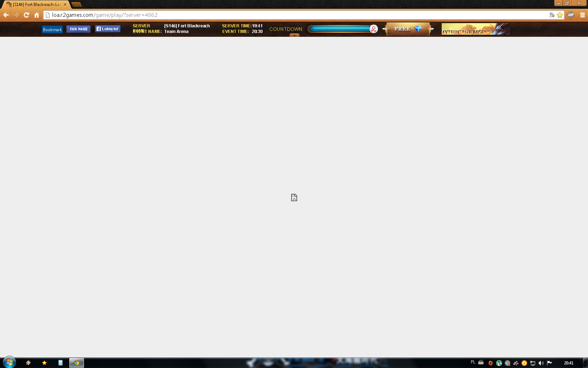Click the broken plugin sad-face icon
Screen dimensions: 588x368
click(294, 198)
